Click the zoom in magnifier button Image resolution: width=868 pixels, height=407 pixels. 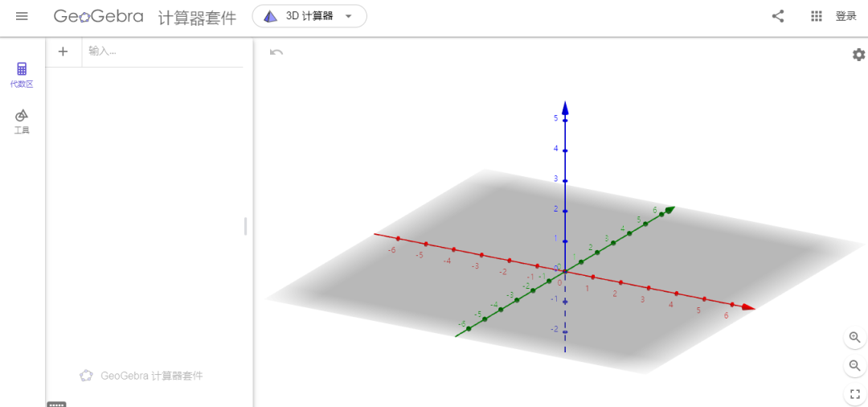coord(854,337)
